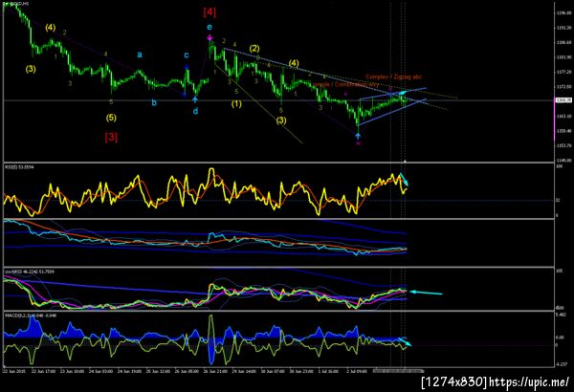
Task: Click the '22 Jun 2015' time axis label
Action: (x=13, y=371)
